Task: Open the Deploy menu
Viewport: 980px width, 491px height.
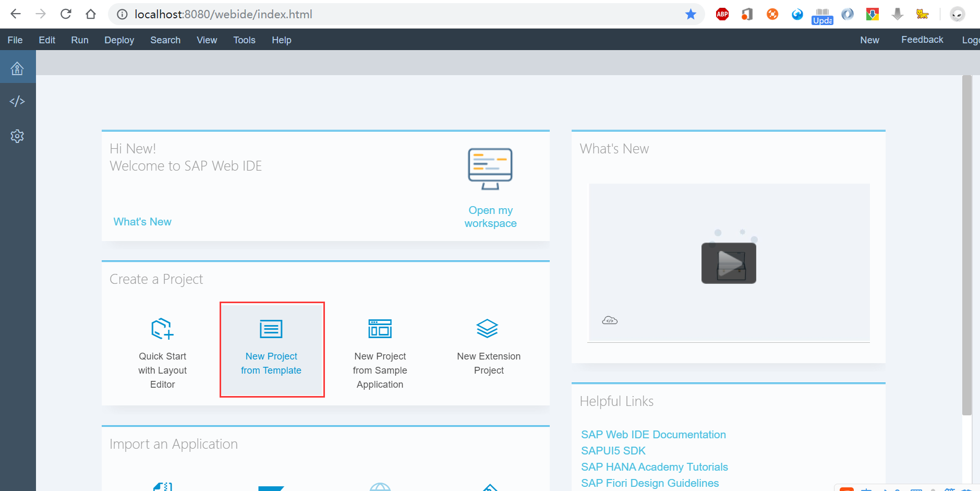Action: pyautogui.click(x=119, y=40)
